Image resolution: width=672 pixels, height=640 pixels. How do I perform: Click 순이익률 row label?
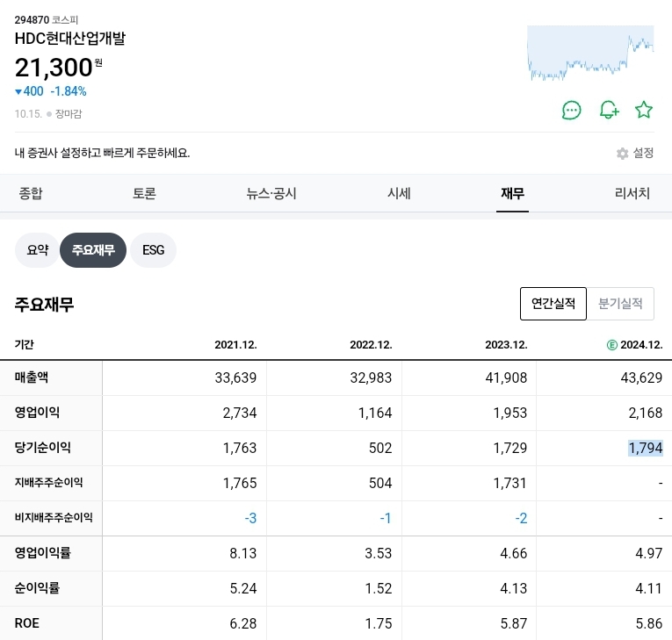[x=37, y=588]
